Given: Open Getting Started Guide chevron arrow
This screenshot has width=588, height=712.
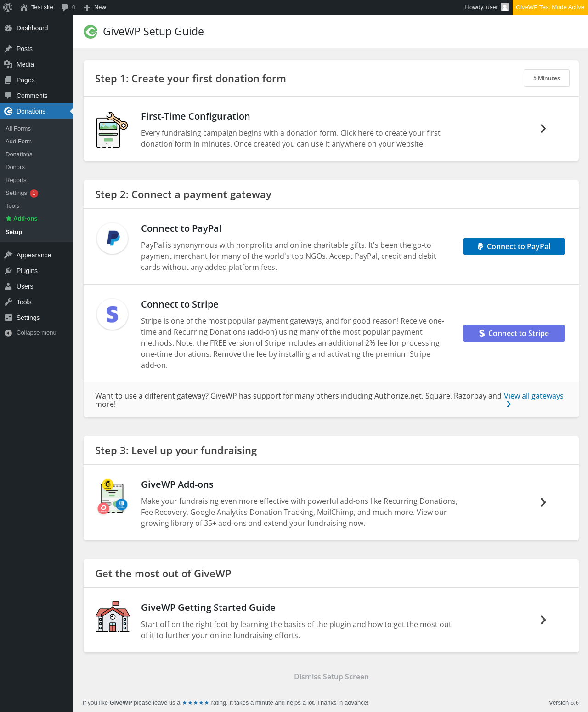Looking at the screenshot, I should pyautogui.click(x=543, y=620).
